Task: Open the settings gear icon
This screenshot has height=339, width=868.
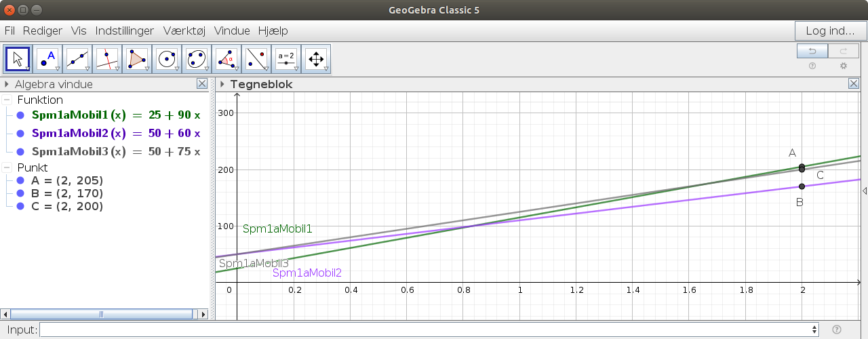Action: click(844, 66)
